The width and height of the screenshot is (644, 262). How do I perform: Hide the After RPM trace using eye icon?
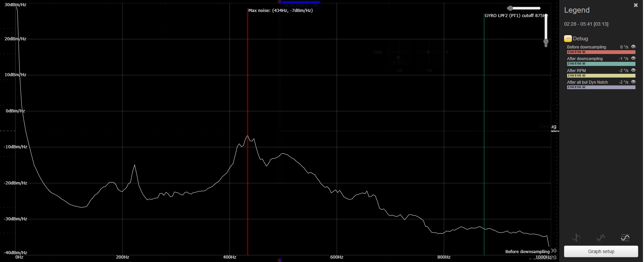coord(633,70)
